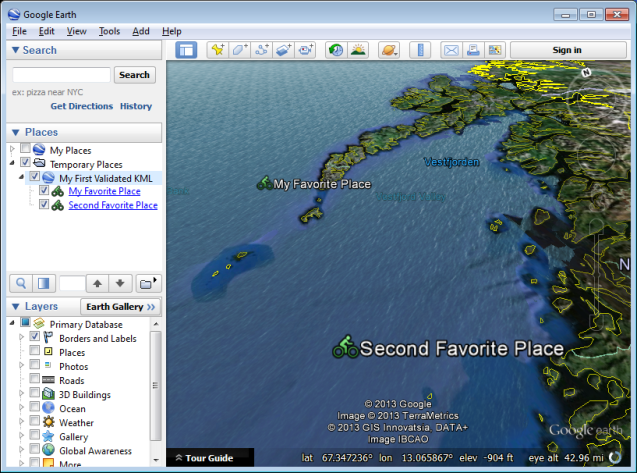
Task: Expand the My Places folder
Action: pos(13,150)
